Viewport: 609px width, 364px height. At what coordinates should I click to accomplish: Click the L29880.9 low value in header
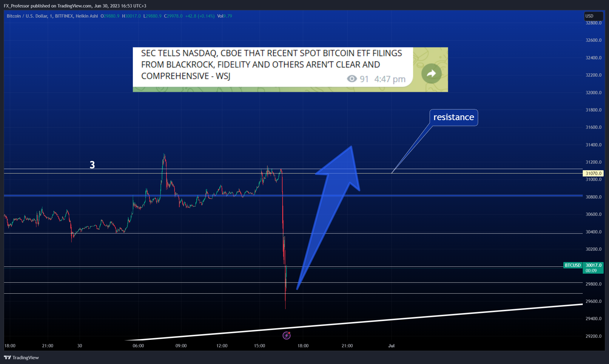[x=152, y=16]
